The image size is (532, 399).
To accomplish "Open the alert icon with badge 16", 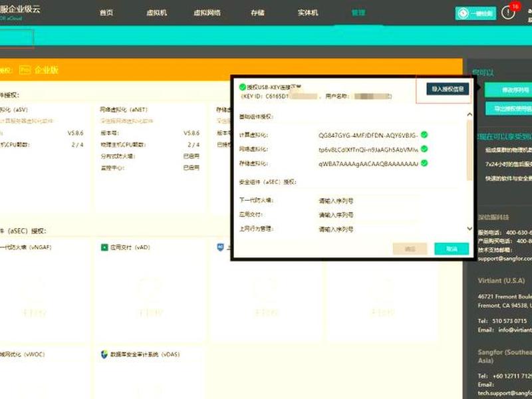I will coord(508,13).
